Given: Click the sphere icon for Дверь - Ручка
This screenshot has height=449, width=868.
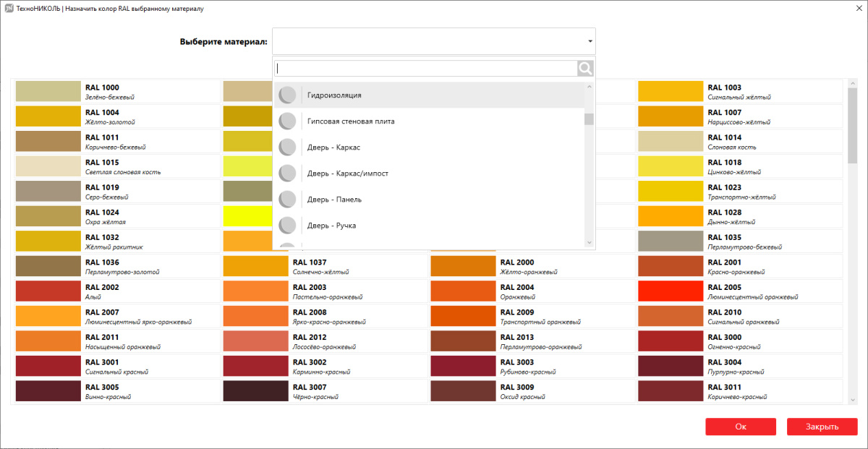Looking at the screenshot, I should click(288, 226).
